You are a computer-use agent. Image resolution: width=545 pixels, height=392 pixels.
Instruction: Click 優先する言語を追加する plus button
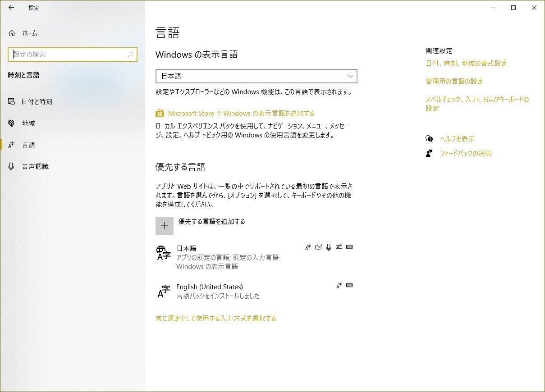[x=165, y=225]
